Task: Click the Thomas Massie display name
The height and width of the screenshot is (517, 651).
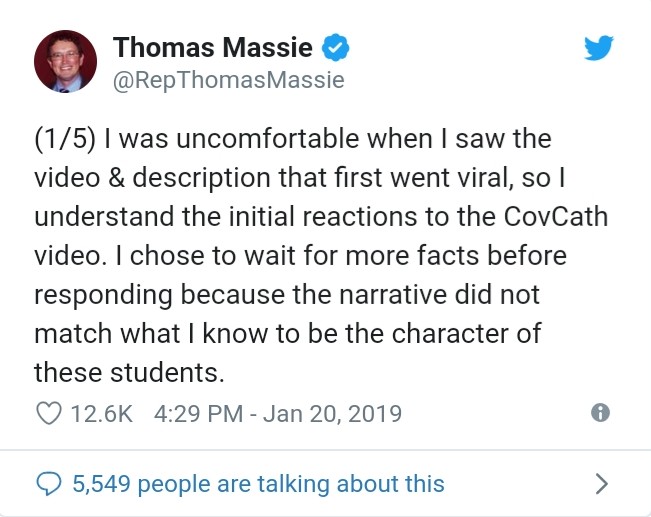Action: 213,47
